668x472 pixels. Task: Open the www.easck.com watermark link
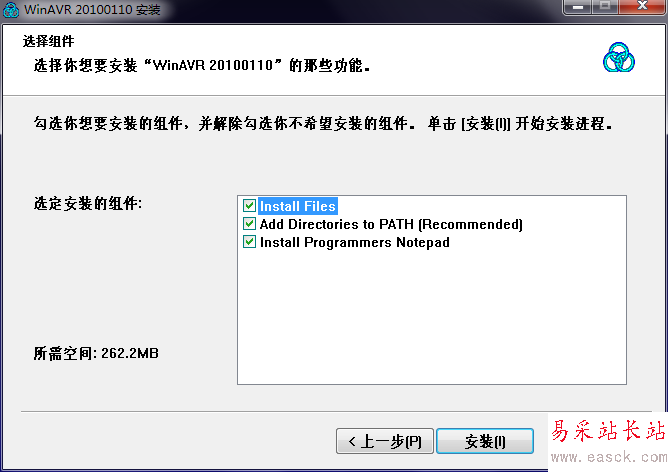pyautogui.click(x=609, y=458)
